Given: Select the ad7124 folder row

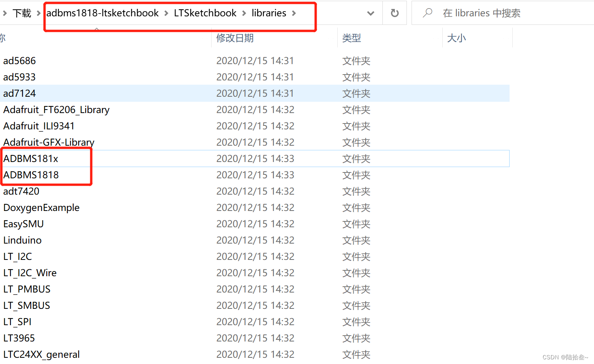Looking at the screenshot, I should click(19, 93).
